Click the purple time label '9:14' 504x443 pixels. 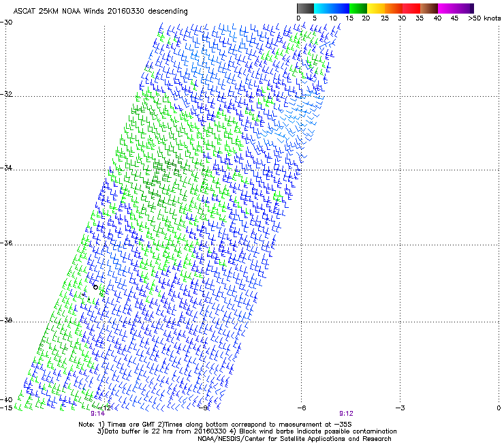tap(97, 414)
